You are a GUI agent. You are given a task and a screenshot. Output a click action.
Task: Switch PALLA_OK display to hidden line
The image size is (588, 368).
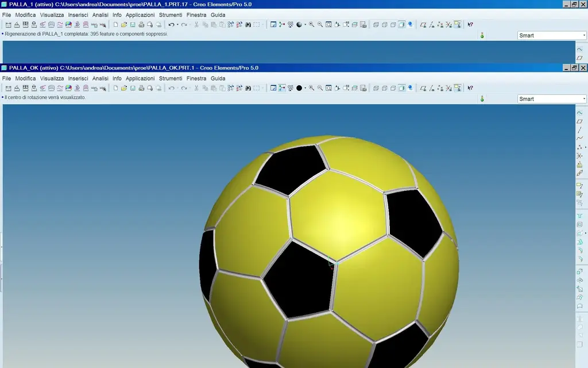pos(384,88)
